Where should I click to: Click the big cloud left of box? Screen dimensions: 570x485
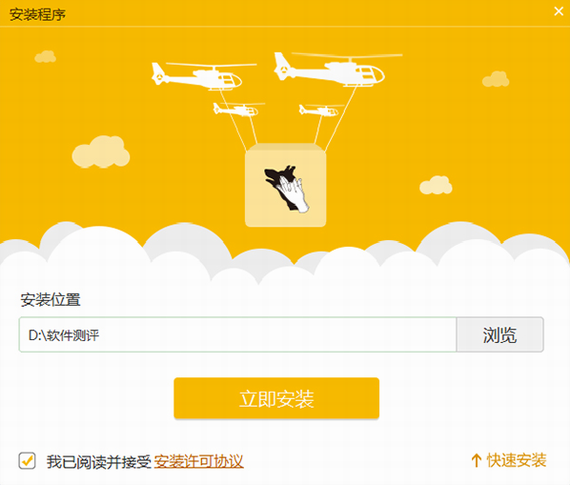point(101,152)
